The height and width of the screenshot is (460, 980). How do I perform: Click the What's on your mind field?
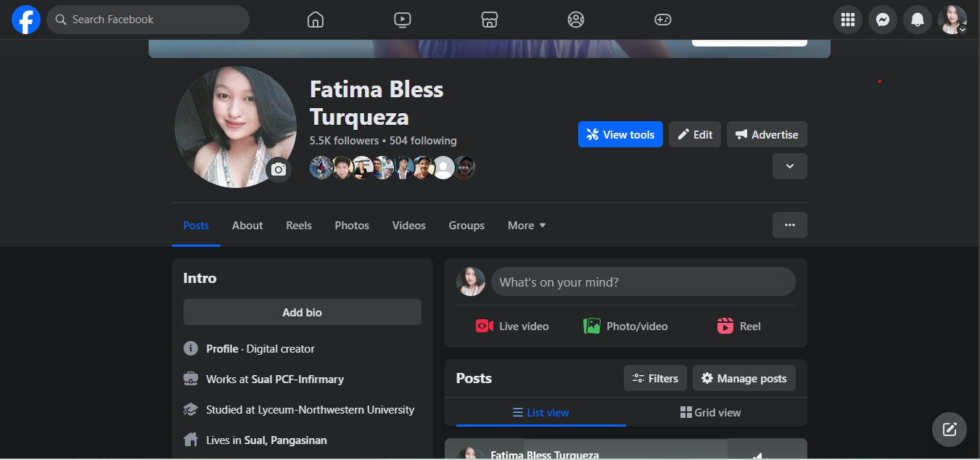coord(643,282)
